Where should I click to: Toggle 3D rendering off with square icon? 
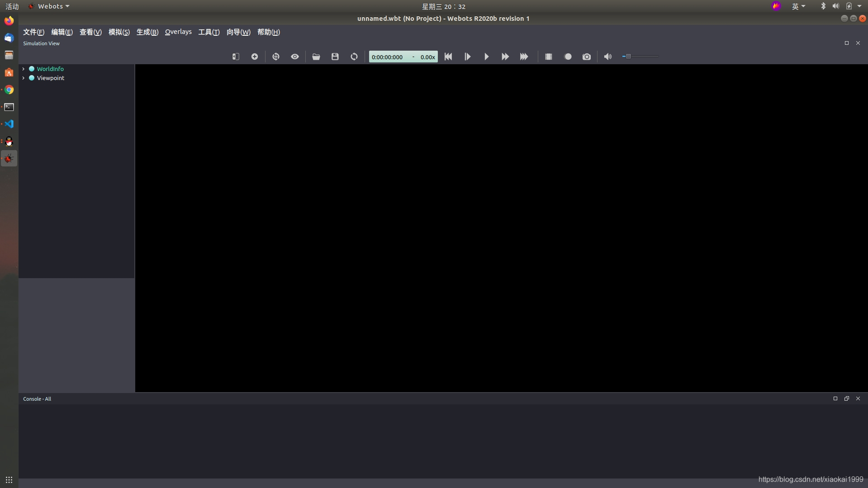(549, 57)
